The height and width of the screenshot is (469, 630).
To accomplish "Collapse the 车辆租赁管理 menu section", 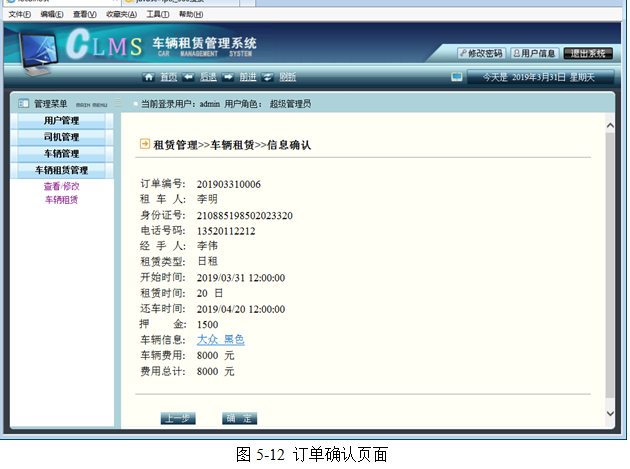I will (61, 170).
